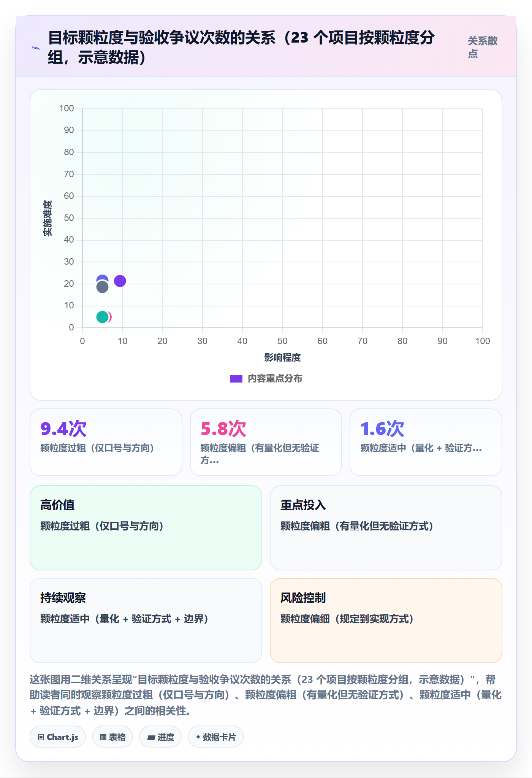Open the 持续观察 quadrant card
The height and width of the screenshot is (778, 532).
(146, 621)
